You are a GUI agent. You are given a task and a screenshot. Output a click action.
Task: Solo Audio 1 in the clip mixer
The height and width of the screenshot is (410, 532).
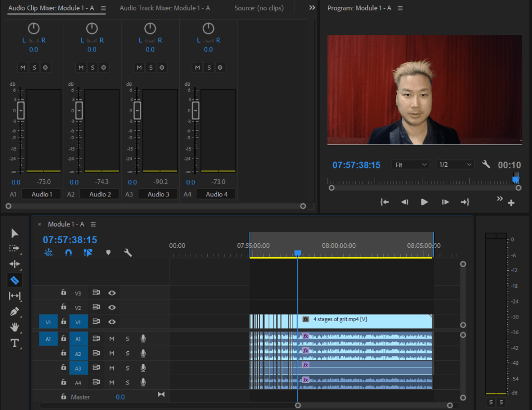(x=34, y=68)
